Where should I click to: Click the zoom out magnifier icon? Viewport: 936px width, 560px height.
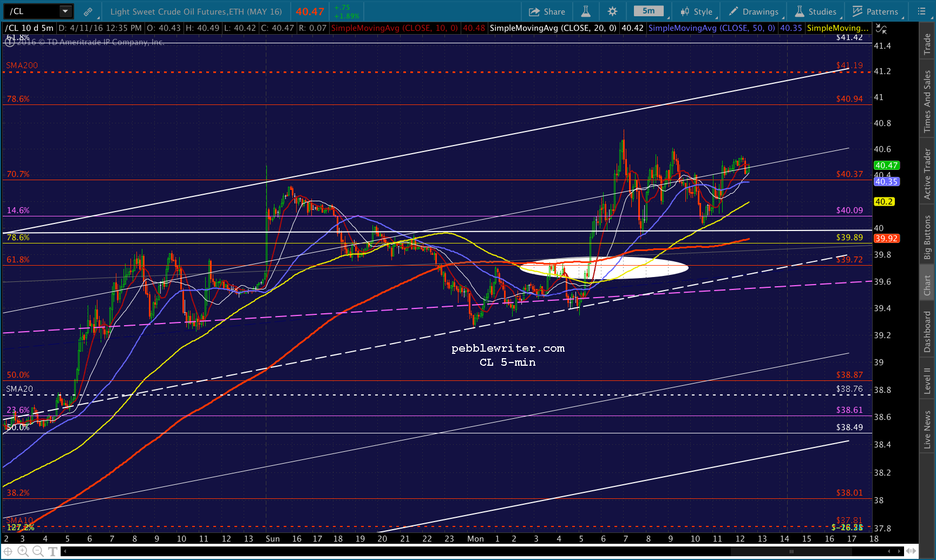tap(38, 551)
